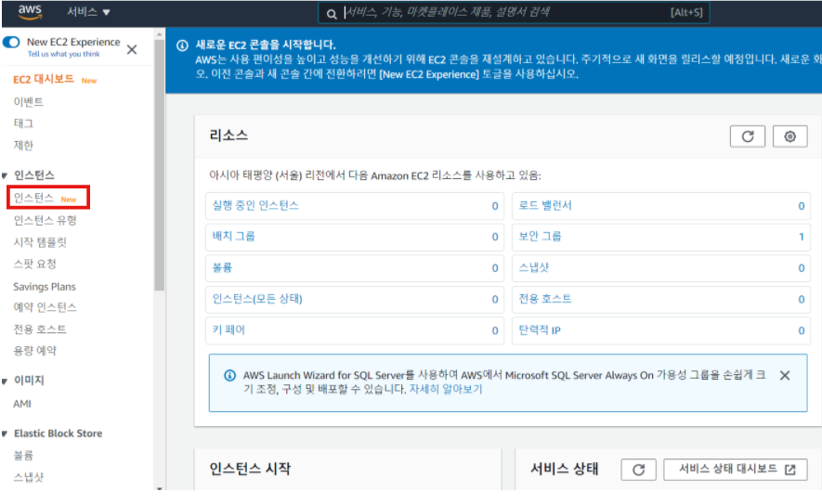The height and width of the screenshot is (504, 822).
Task: Open 보안 그룹 resource link
Action: click(x=540, y=237)
